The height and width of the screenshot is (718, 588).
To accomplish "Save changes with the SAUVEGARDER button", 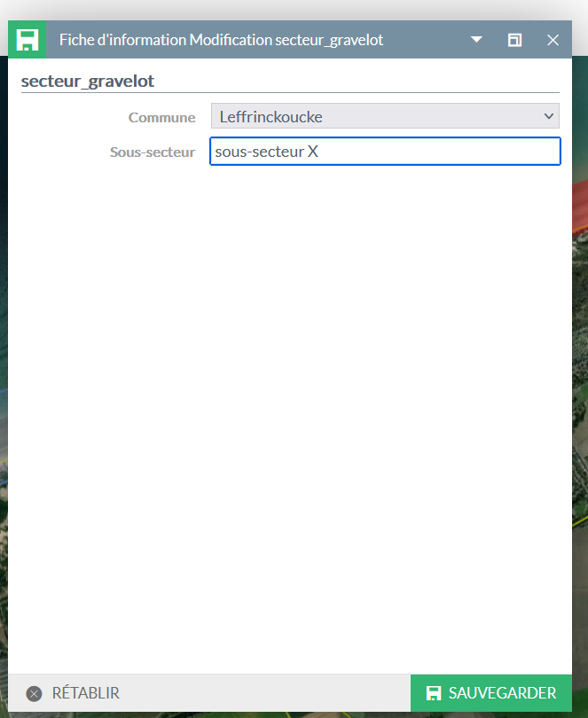I will [x=491, y=693].
